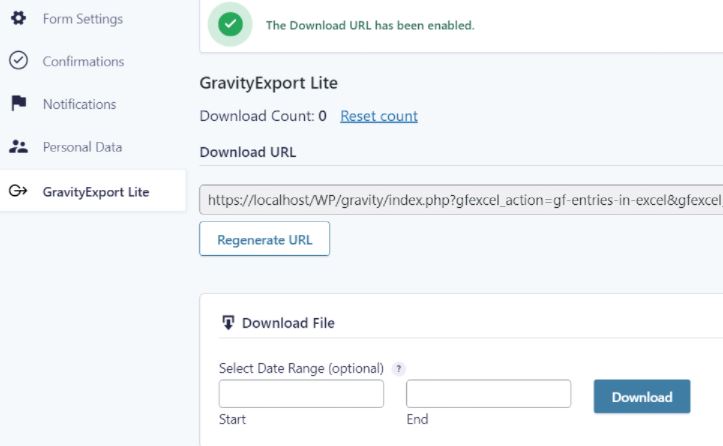Click the blue Download button
723x446 pixels.
click(642, 396)
